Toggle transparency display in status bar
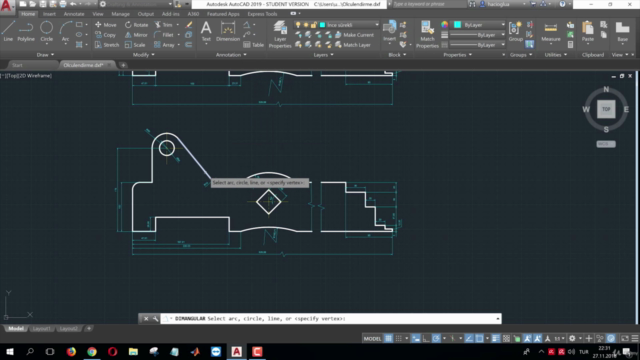 click(x=506, y=338)
